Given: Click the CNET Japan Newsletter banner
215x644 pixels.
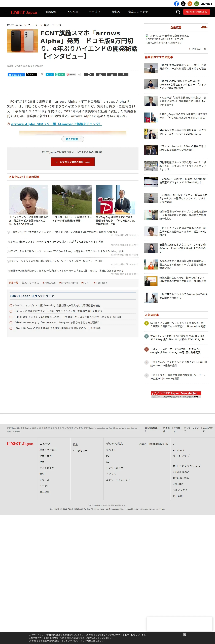Looking at the screenshot, I should [x=176, y=395].
